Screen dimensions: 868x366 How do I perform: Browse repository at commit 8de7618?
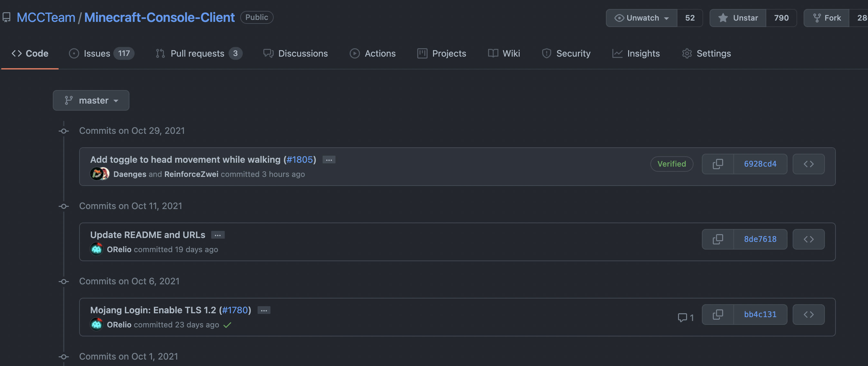coord(808,239)
